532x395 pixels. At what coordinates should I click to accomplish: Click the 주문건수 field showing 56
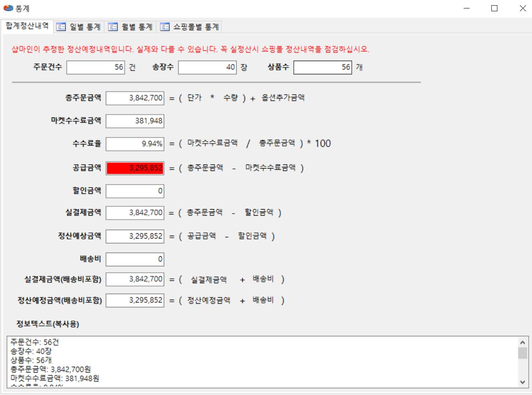96,67
